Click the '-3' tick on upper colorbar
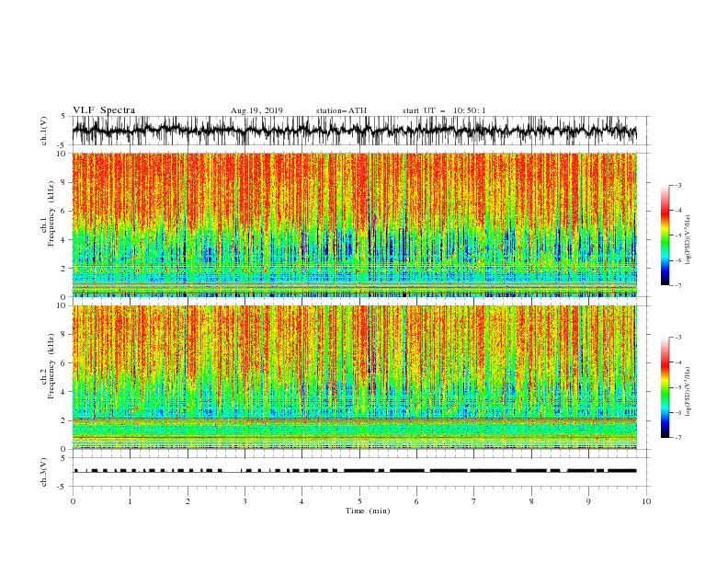Screen dimensions: 728x563 click(x=677, y=185)
